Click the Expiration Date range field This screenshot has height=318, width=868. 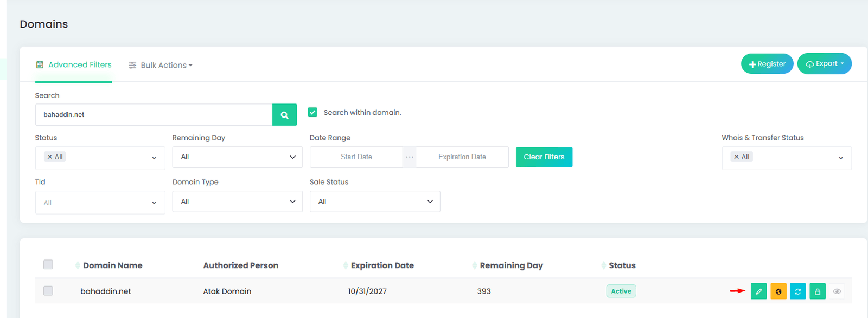462,157
